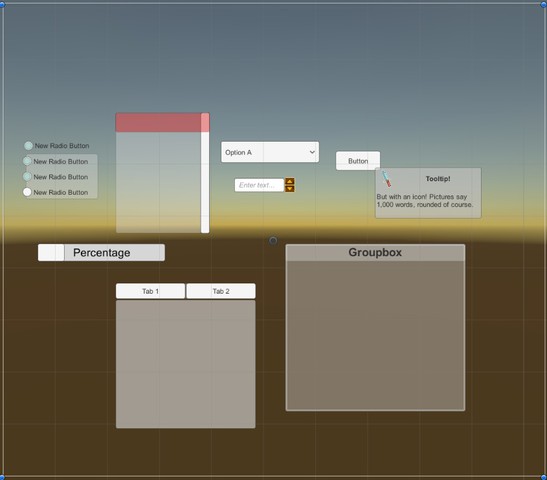Click the circular pivot handle at center
The height and width of the screenshot is (480, 547).
[273, 240]
